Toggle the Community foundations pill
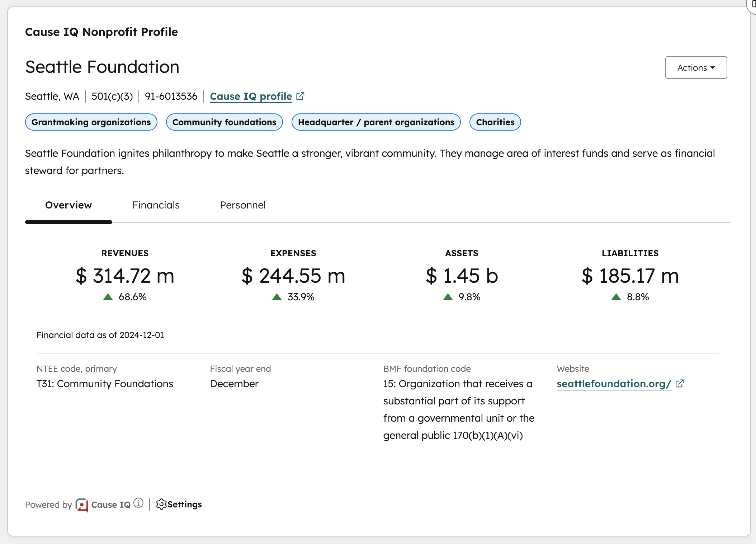 click(224, 122)
